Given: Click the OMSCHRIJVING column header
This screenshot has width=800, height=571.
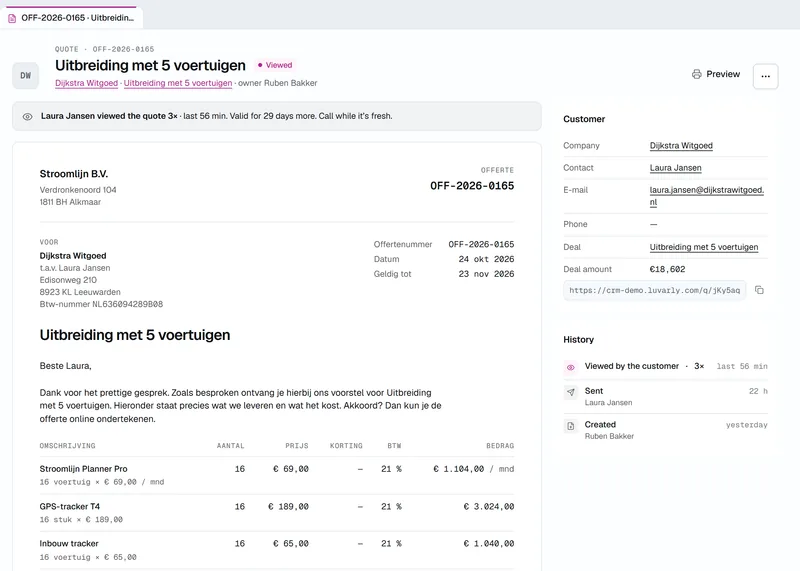Looking at the screenshot, I should point(67,446).
